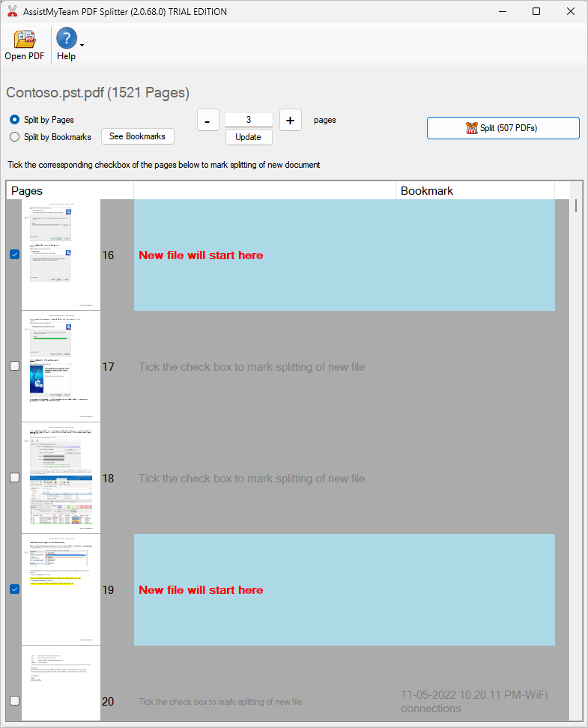
Task: Click the scissors app icon in title bar
Action: pos(12,12)
